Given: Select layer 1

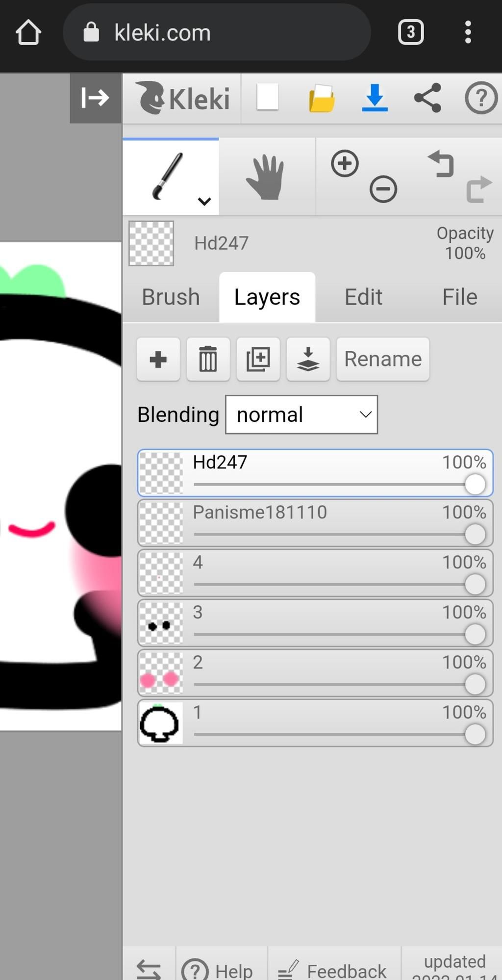Looking at the screenshot, I should click(315, 723).
